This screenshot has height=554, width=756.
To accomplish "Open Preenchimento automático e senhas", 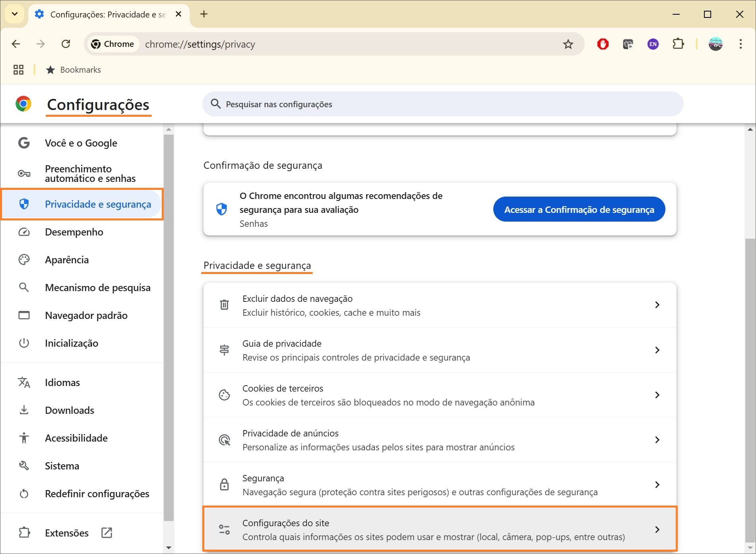I will pyautogui.click(x=81, y=174).
